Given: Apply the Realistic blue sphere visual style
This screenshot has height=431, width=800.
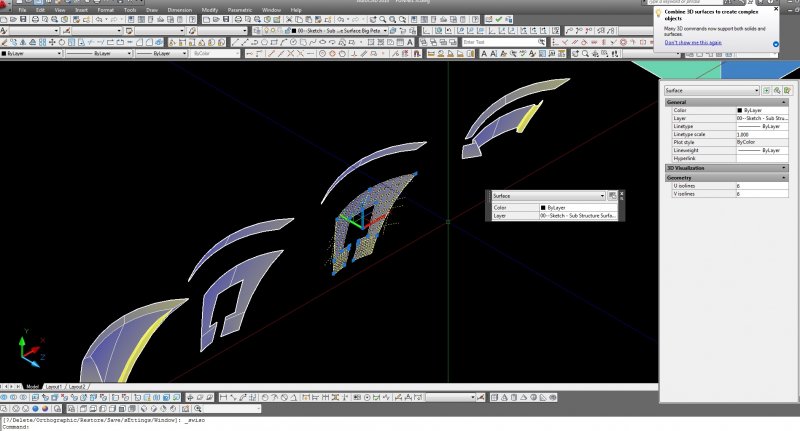Looking at the screenshot, I should coord(35,409).
